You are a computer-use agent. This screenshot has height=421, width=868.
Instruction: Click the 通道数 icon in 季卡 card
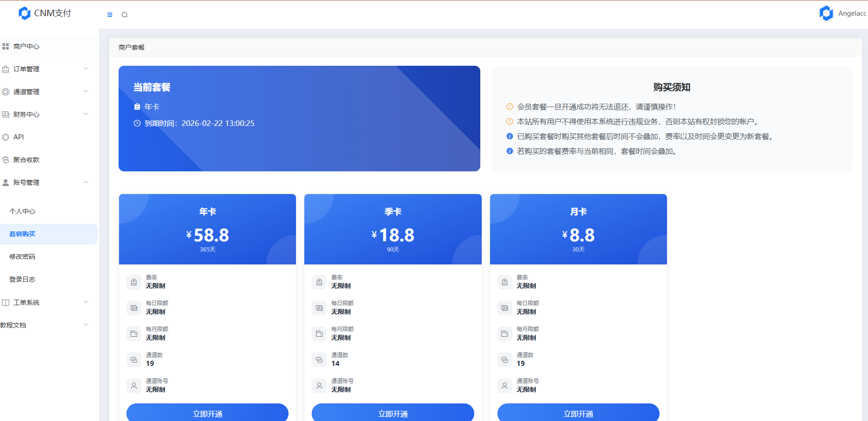coord(319,360)
